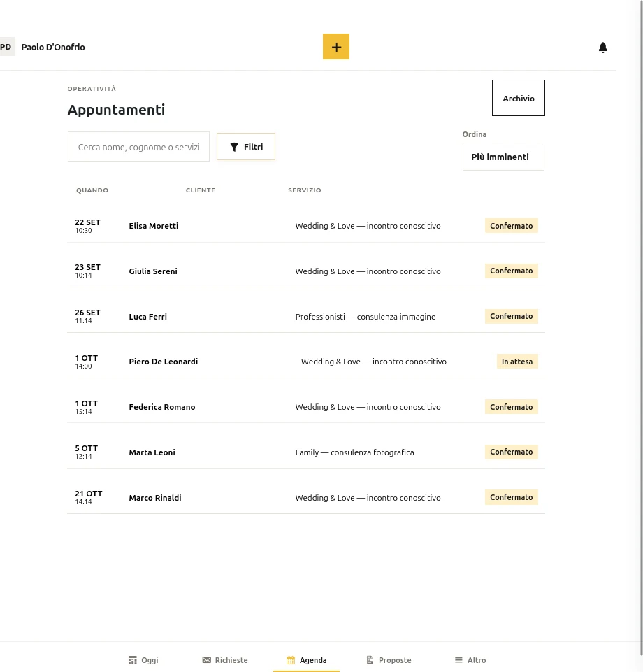Click Confermato badge for Federica Romano

[512, 407]
